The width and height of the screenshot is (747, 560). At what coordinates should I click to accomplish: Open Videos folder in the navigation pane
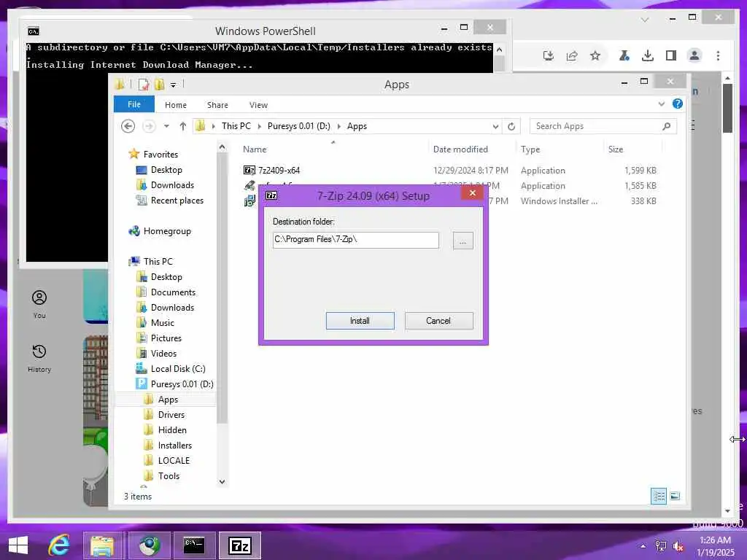[x=163, y=354]
